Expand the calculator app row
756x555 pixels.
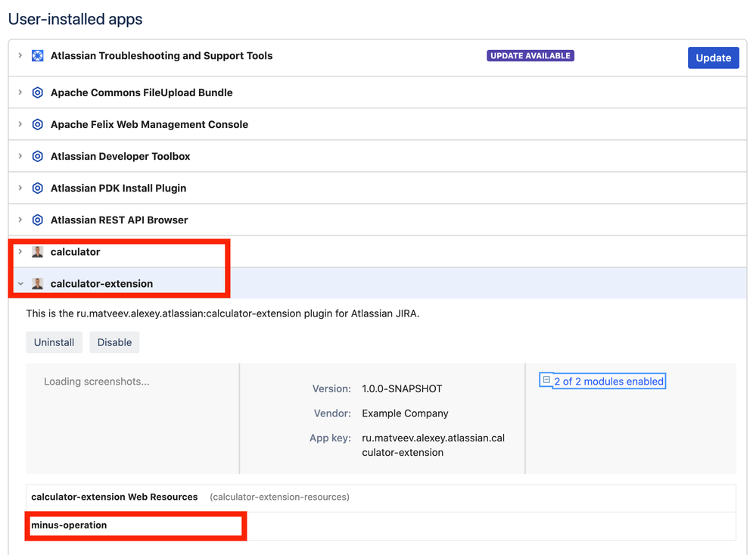pos(20,251)
